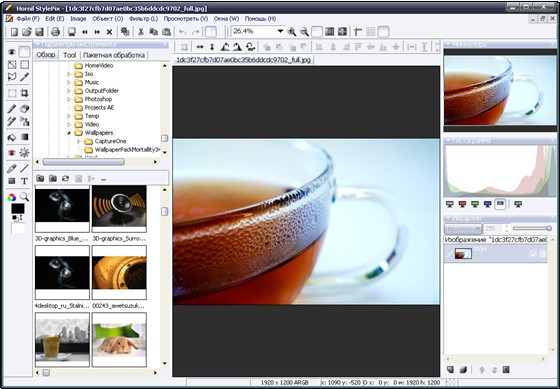Select the Red Eye removal tool

pyautogui.click(x=12, y=153)
